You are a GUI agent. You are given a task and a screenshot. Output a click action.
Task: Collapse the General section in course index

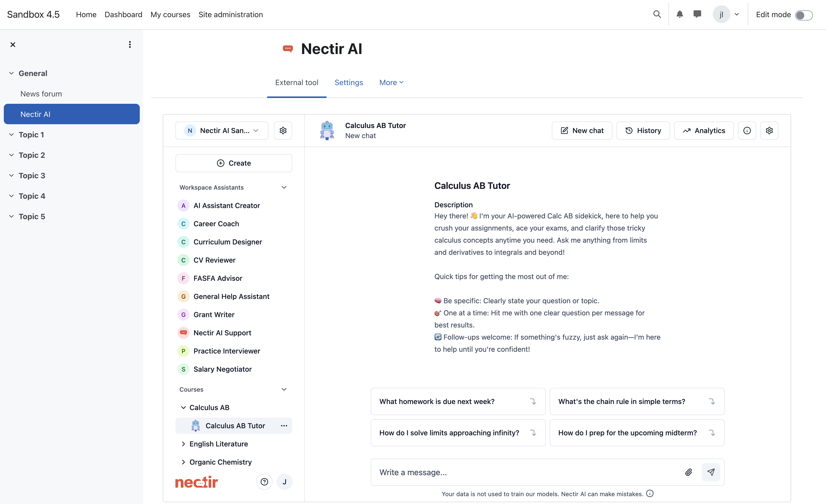(11, 73)
